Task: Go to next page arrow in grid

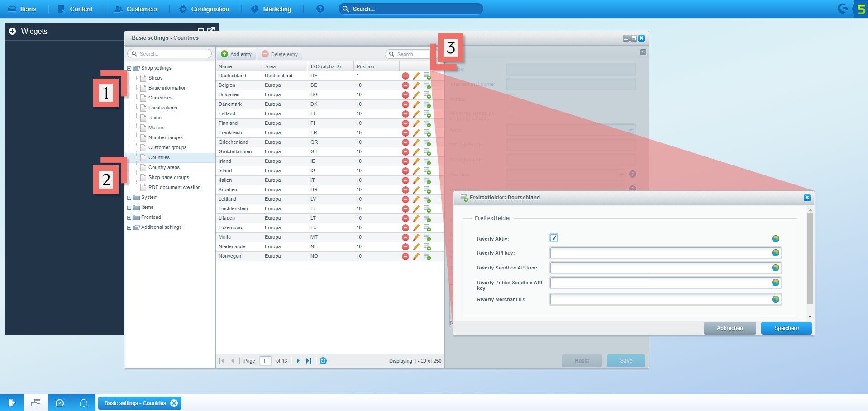Action: point(298,361)
